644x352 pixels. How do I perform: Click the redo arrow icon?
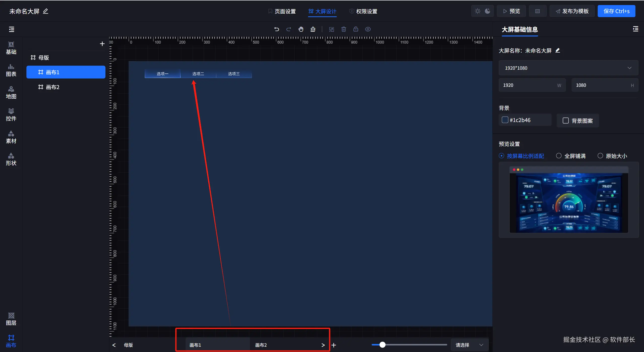pyautogui.click(x=289, y=29)
